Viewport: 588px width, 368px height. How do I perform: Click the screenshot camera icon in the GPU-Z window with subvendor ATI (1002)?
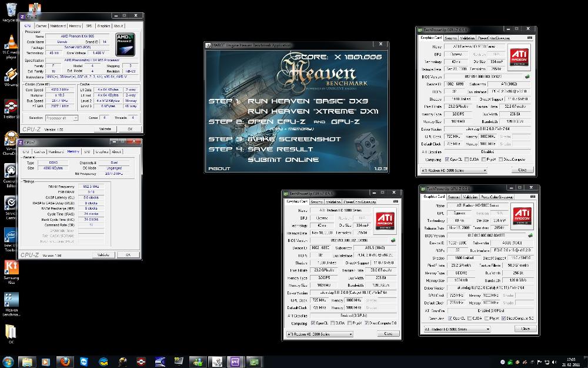(x=530, y=38)
